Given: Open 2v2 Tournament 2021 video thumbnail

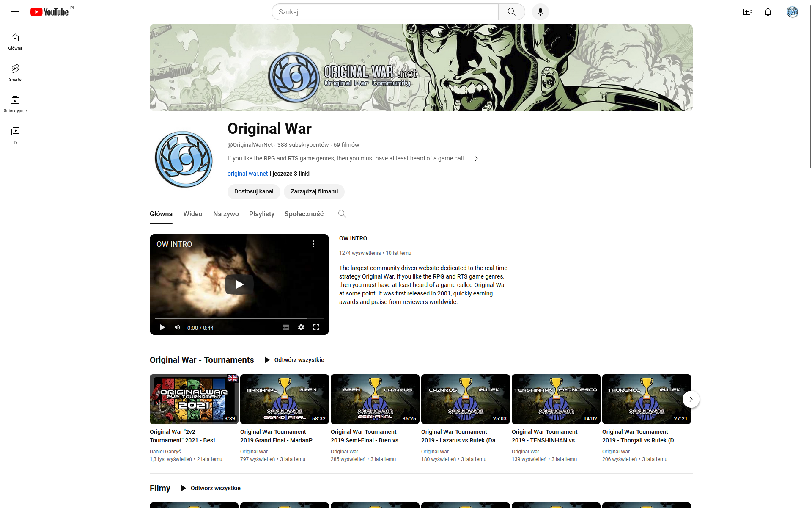Looking at the screenshot, I should click(x=194, y=399).
